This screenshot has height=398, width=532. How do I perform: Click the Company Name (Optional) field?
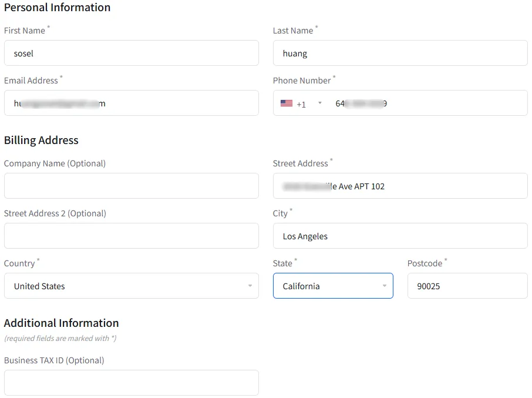tap(132, 186)
